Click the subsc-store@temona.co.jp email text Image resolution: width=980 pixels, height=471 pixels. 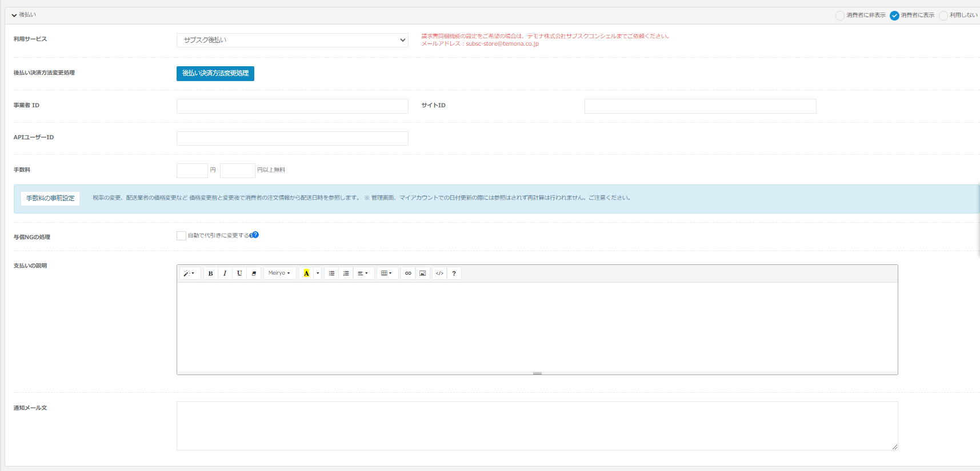502,44
